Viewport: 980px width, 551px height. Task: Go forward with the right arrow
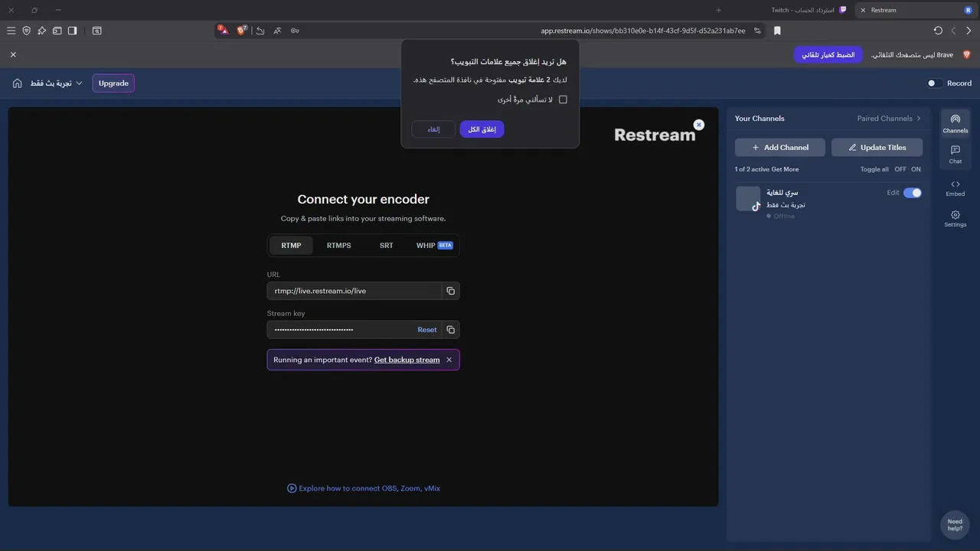point(969,31)
